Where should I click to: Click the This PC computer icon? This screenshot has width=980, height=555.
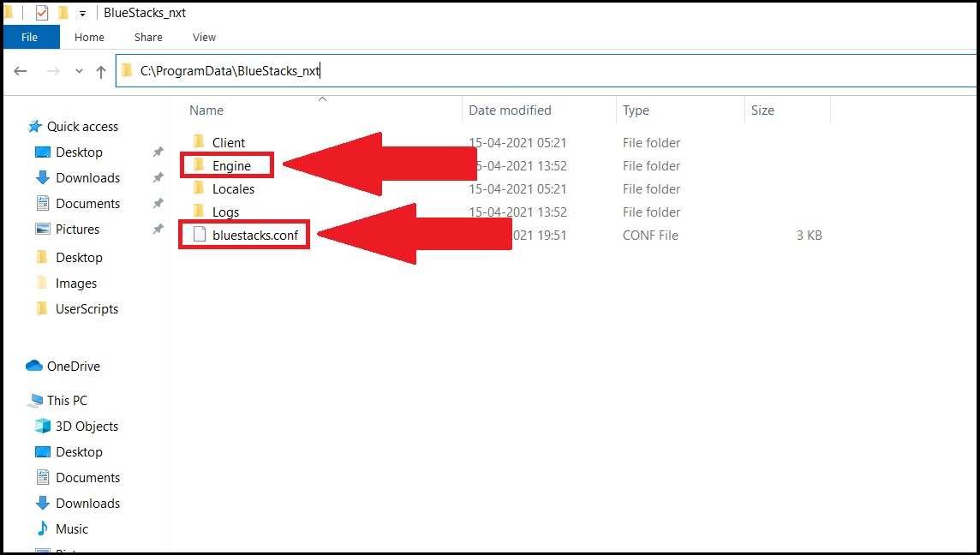(x=35, y=401)
